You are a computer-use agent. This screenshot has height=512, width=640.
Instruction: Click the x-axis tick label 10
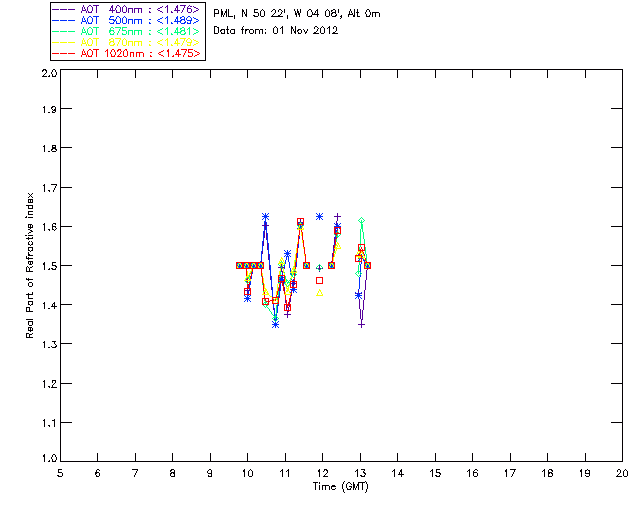(247, 473)
